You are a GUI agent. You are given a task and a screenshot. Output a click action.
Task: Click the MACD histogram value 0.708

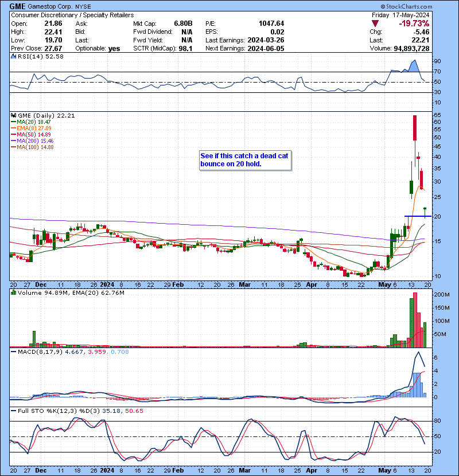[120, 352]
